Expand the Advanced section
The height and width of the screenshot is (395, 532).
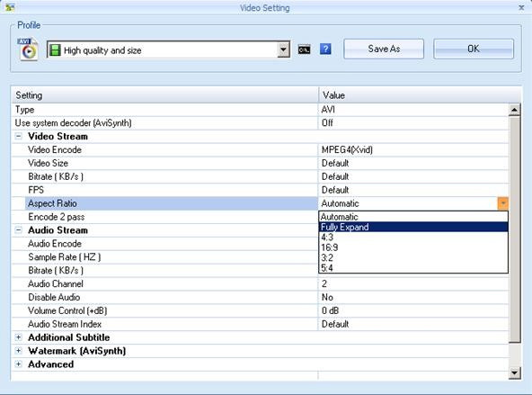click(19, 364)
